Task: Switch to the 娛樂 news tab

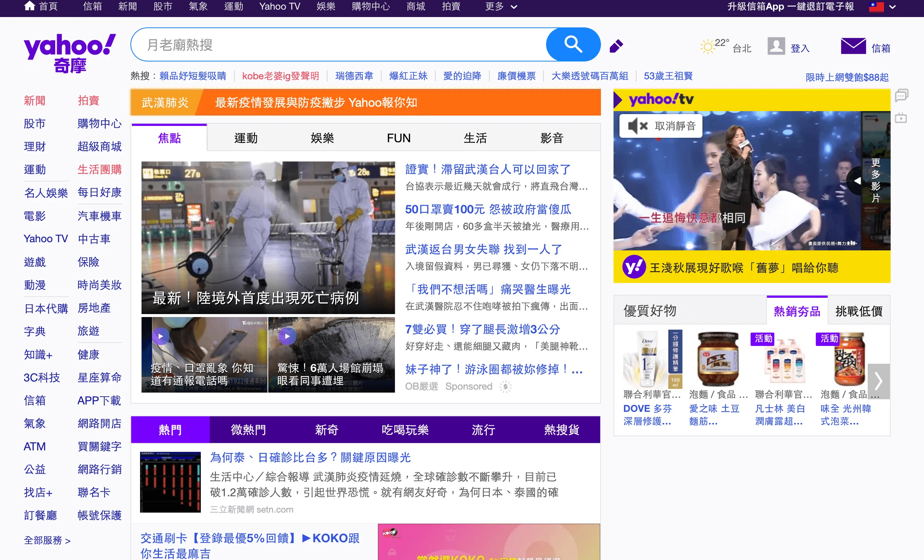Action: tap(322, 138)
